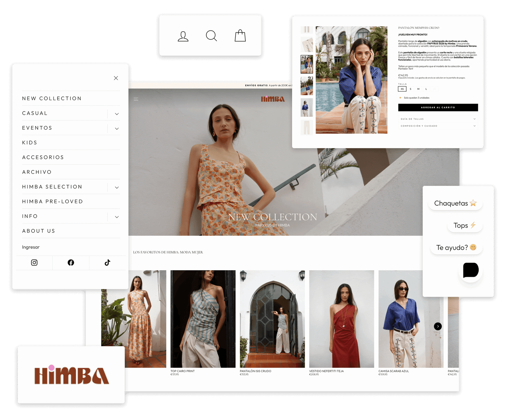508x420 pixels.
Task: Choose the Chaquetas chat suggestion
Action: tap(455, 203)
